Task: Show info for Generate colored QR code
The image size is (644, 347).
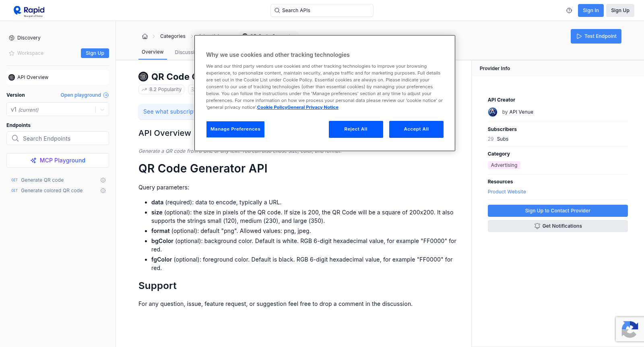Action: click(x=103, y=191)
